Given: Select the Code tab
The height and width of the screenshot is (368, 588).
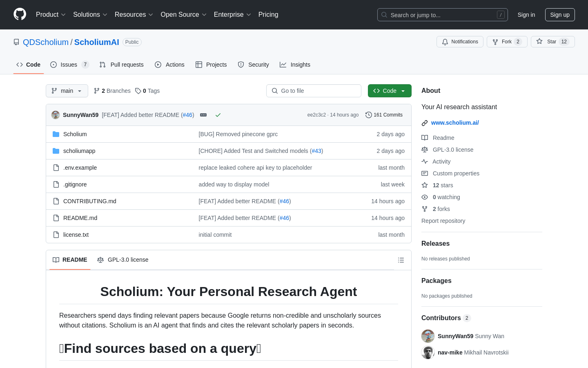Looking at the screenshot, I should [29, 65].
